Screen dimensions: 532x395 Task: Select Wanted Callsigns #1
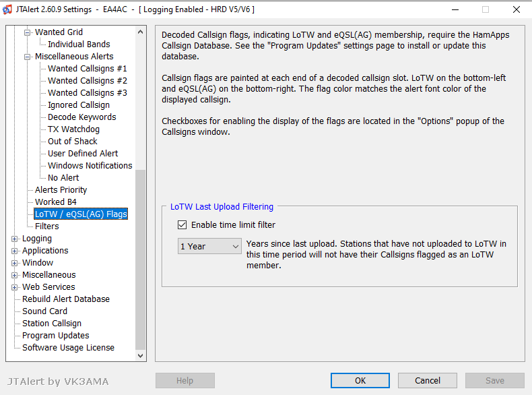click(x=87, y=69)
